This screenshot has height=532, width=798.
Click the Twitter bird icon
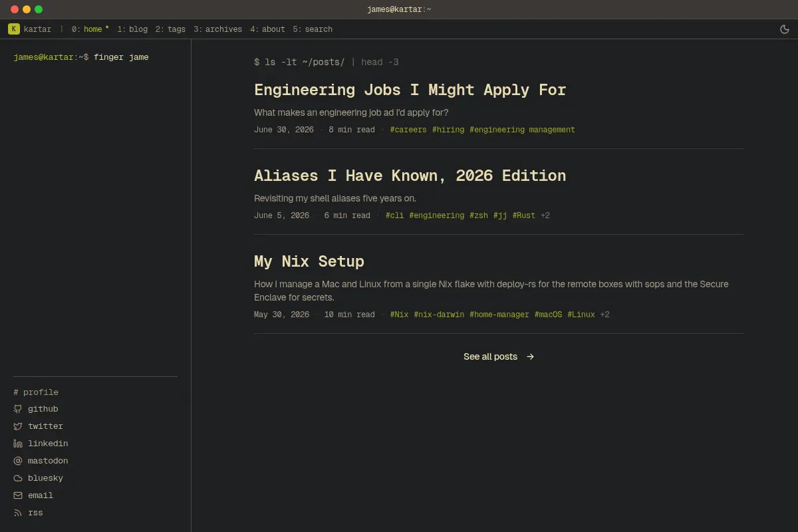click(x=18, y=426)
